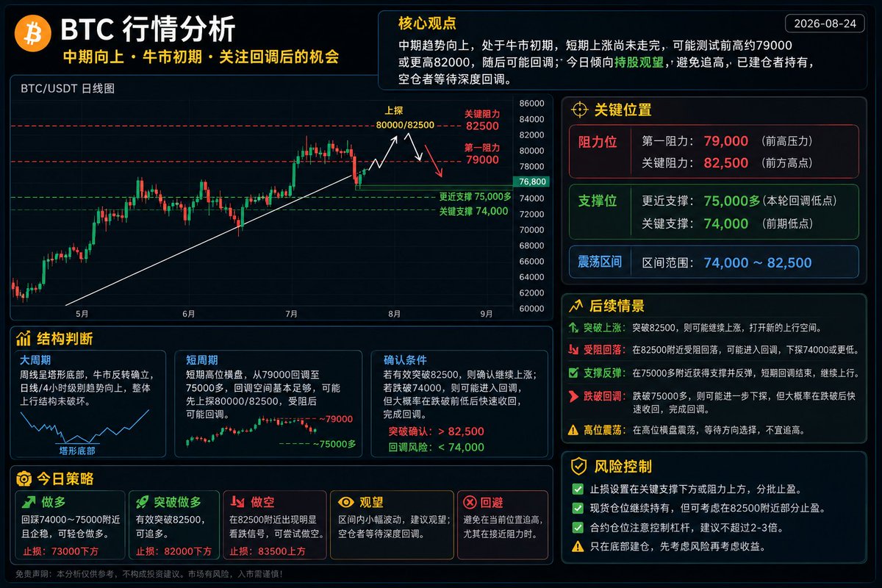Click the green 76,800 current price tag

(532, 181)
